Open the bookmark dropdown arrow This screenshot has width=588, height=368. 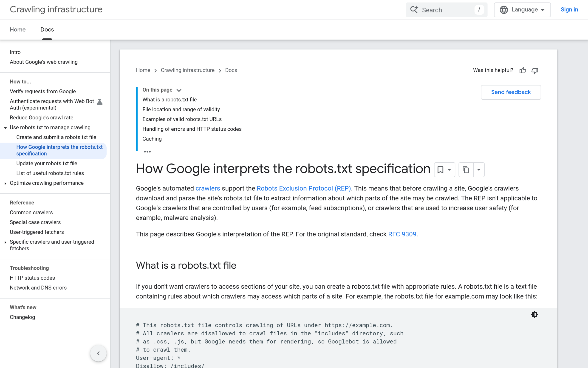[x=449, y=170]
